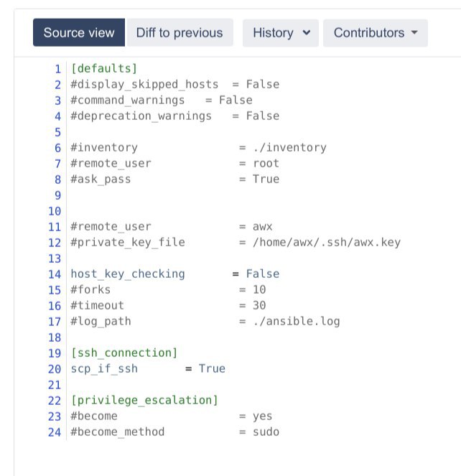Jump to line number 22
This screenshot has height=476, width=461.
coord(55,401)
